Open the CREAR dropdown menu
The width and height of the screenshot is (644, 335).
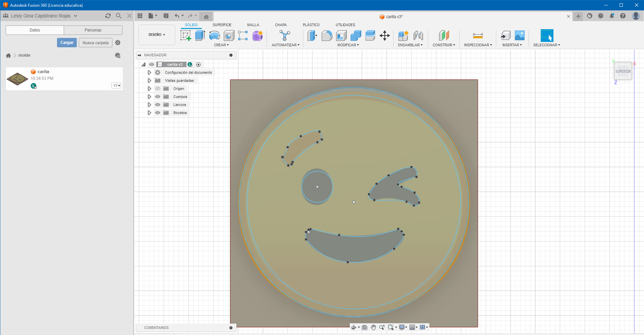(x=221, y=45)
